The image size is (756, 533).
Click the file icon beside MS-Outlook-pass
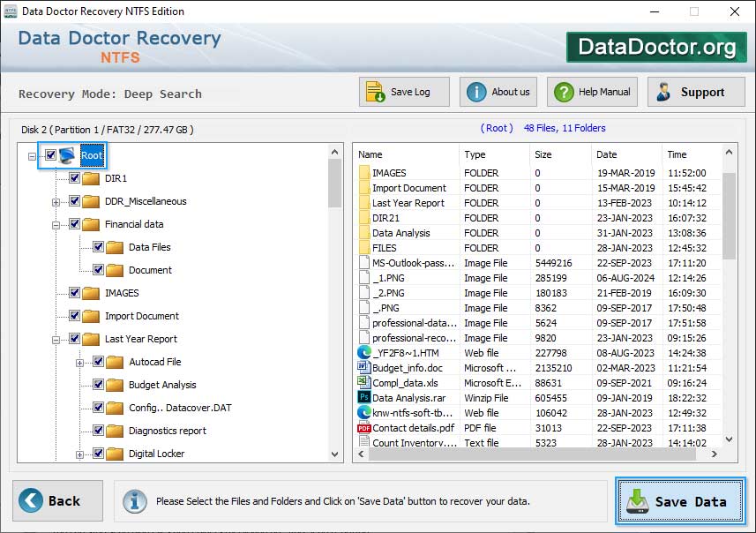[x=364, y=263]
